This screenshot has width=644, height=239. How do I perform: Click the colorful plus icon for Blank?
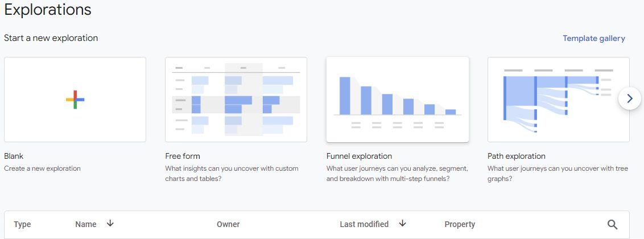(x=75, y=100)
